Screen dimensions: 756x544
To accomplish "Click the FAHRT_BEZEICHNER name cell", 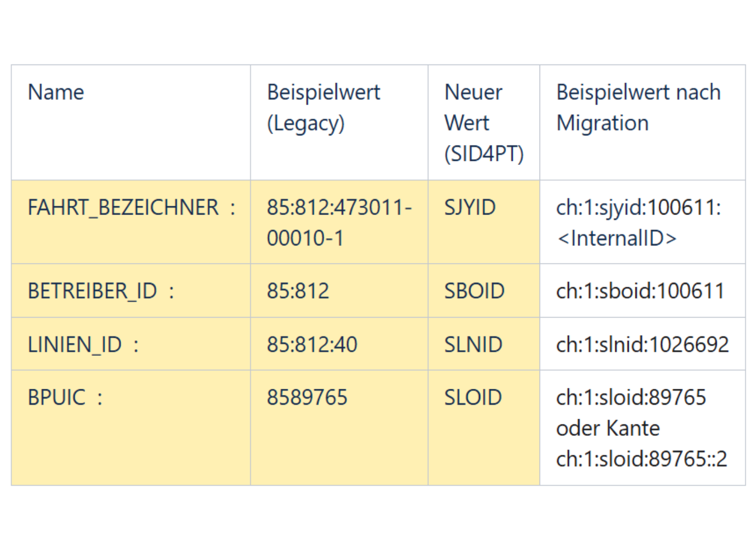I will [131, 222].
